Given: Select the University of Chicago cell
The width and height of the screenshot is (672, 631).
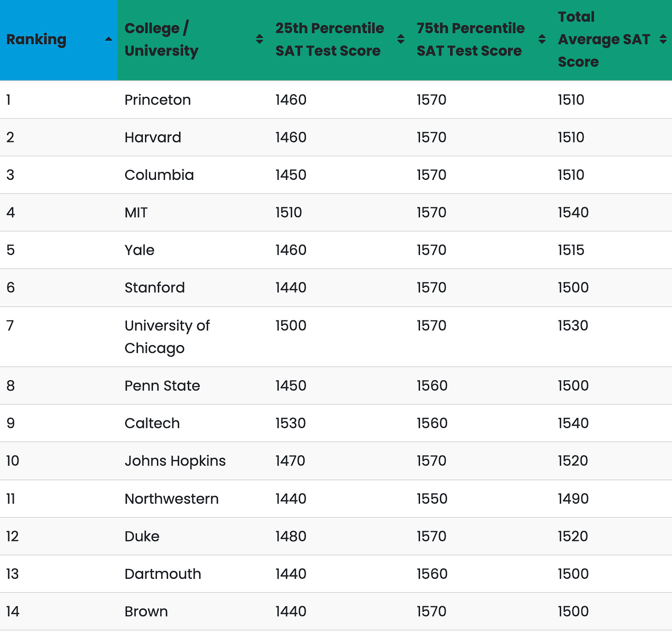Looking at the screenshot, I should tap(167, 337).
